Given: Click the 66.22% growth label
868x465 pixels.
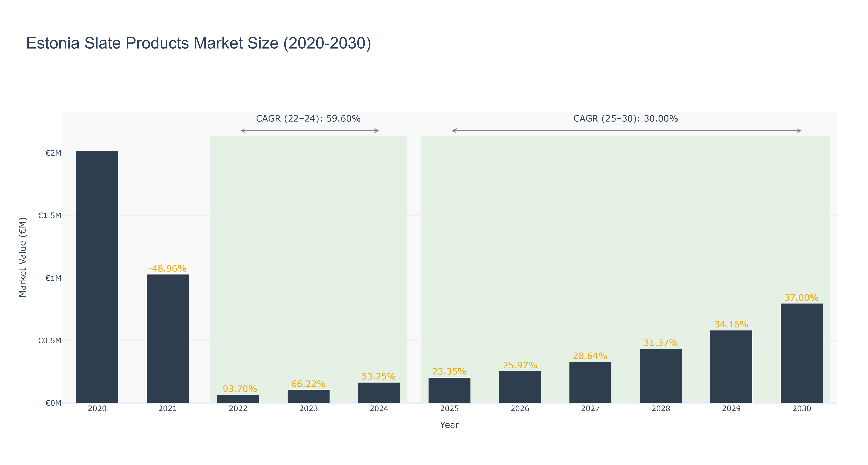Looking at the screenshot, I should coord(308,384).
